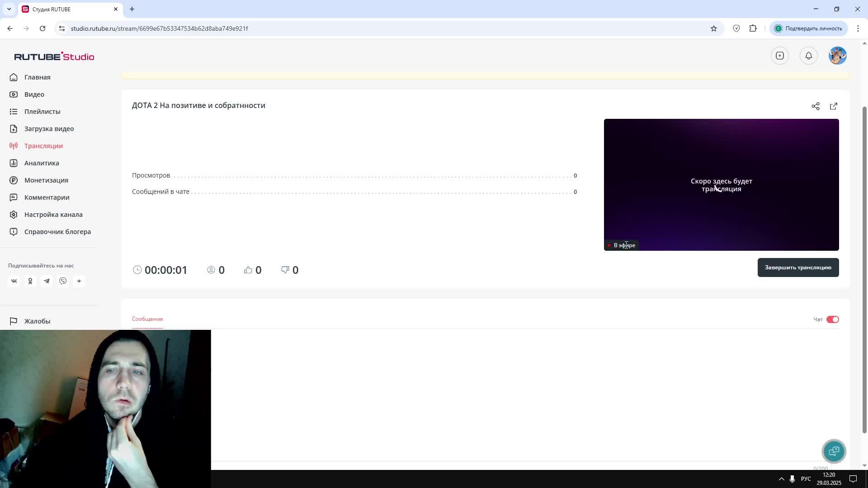Click the add video plus icon

[x=779, y=56]
